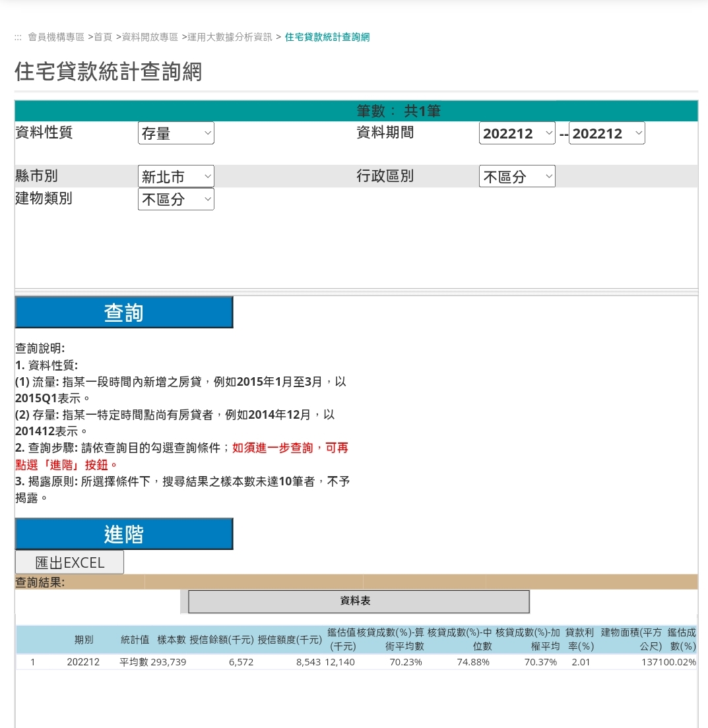Screen dimensions: 708x728
Task: Open the 行政區別 dropdown showing 不區分
Action: click(x=517, y=177)
